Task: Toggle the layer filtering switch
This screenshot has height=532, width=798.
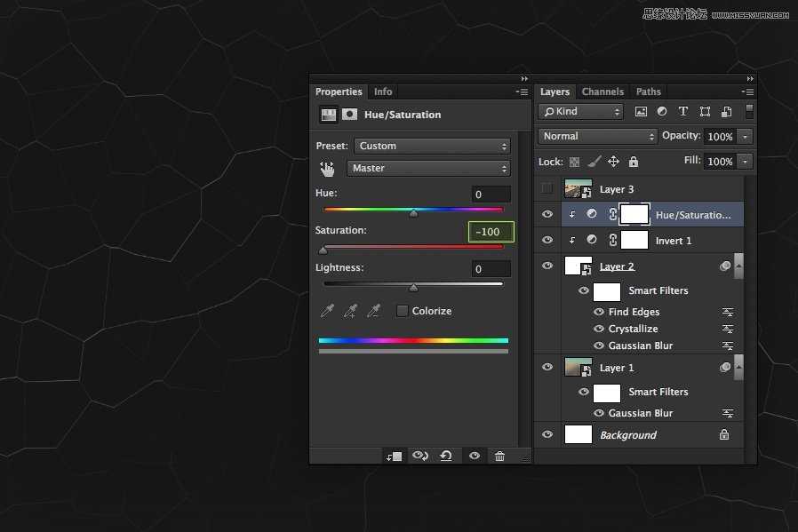Action: click(748, 111)
